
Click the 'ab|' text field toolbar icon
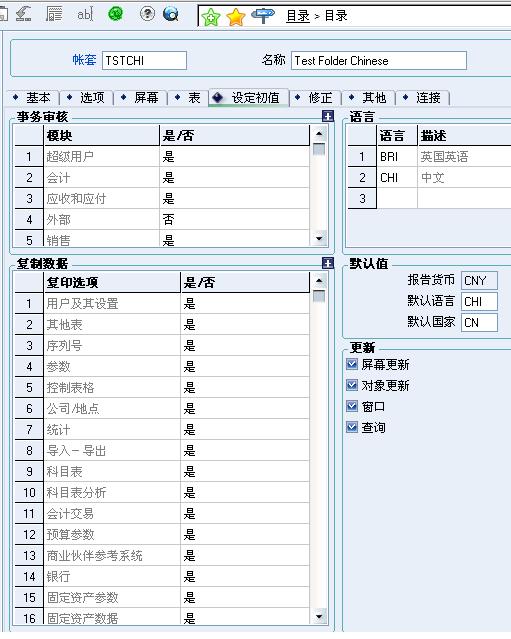pyautogui.click(x=85, y=15)
